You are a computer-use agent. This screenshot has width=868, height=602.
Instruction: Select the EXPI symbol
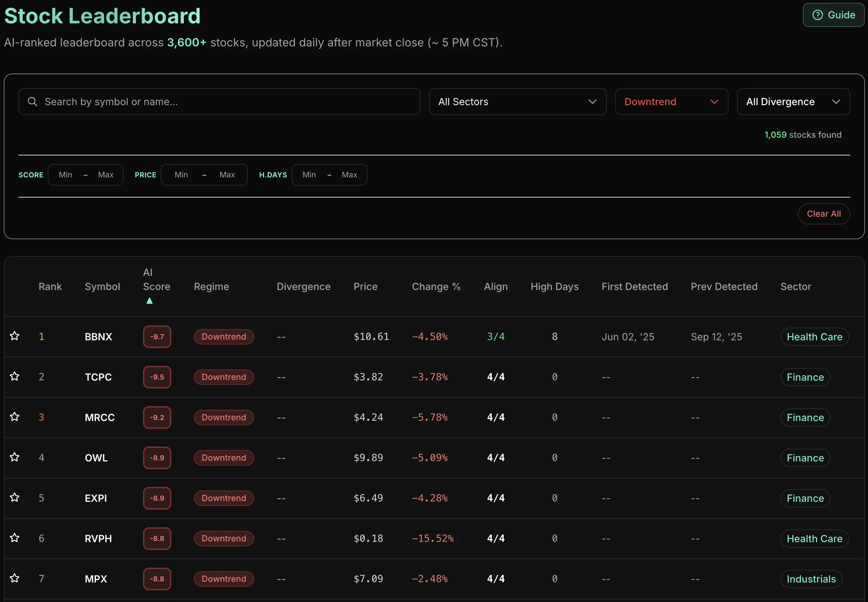pos(96,498)
